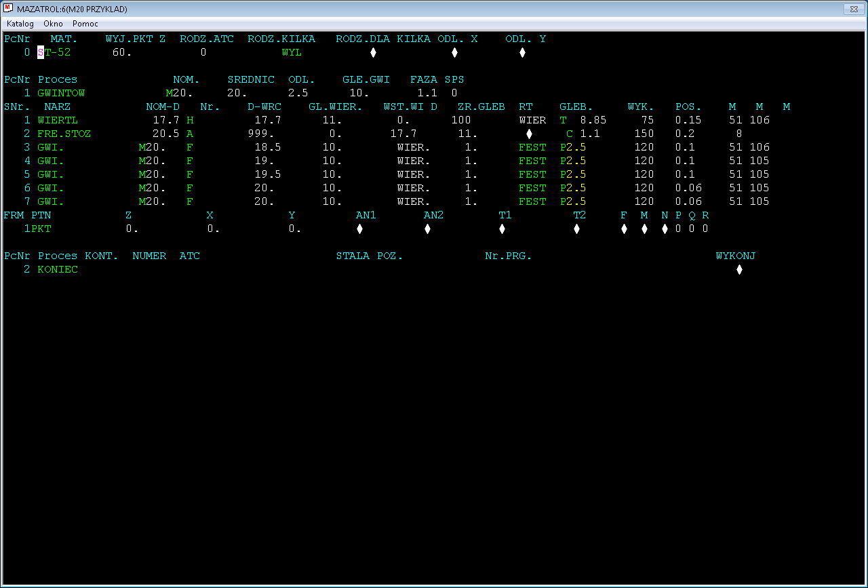
Task: Select the GWINTOW process entry
Action: click(x=61, y=93)
